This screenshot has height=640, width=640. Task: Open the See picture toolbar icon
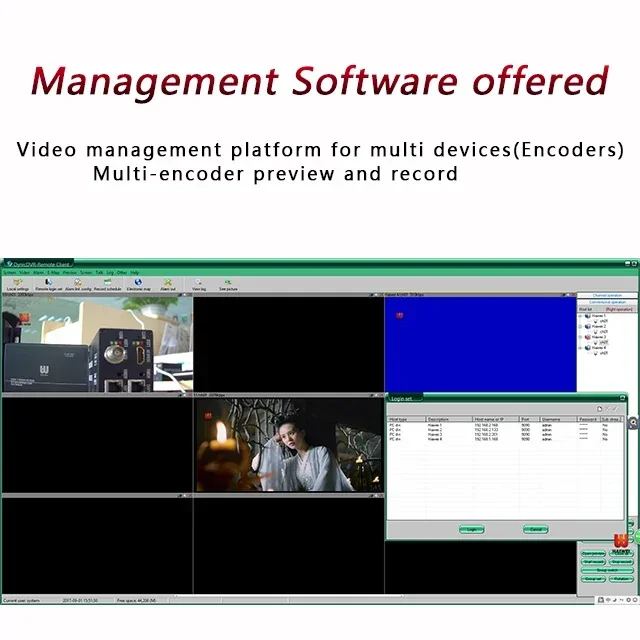[x=228, y=284]
